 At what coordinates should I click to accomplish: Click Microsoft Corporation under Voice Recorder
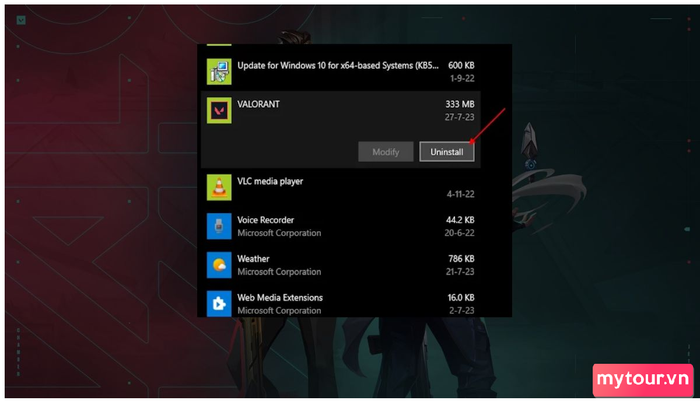point(279,233)
